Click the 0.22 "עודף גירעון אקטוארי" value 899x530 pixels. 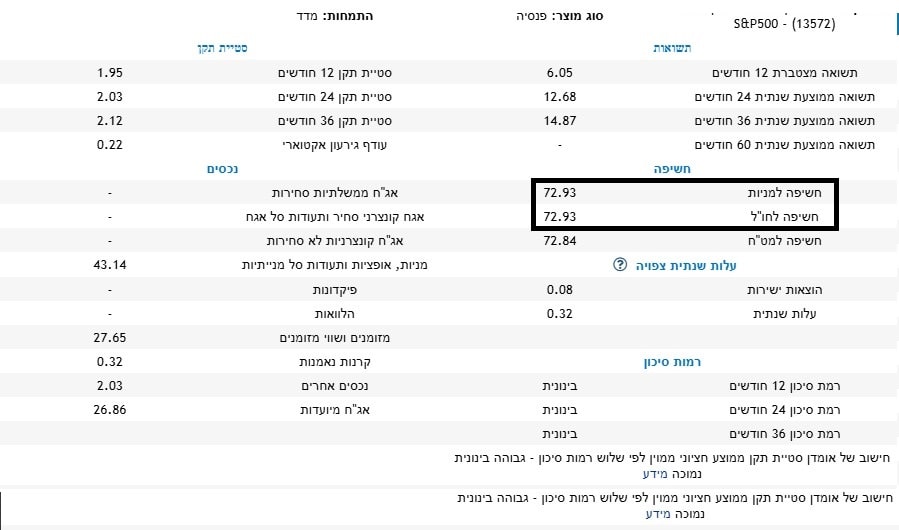(110, 145)
